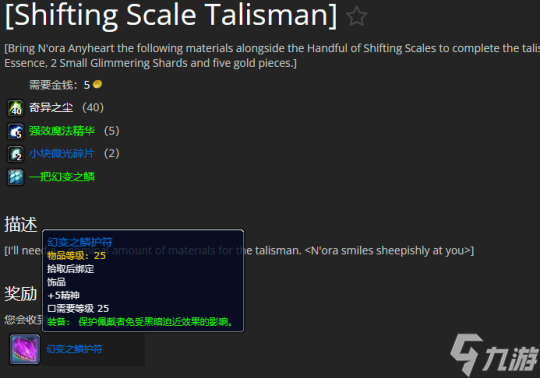Click the Shifting Scale Talisman title
The height and width of the screenshot is (378, 540).
171,15
